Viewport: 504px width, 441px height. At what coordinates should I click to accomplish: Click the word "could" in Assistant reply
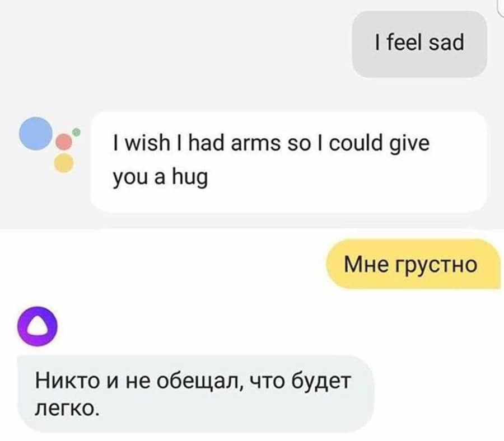[x=356, y=143]
